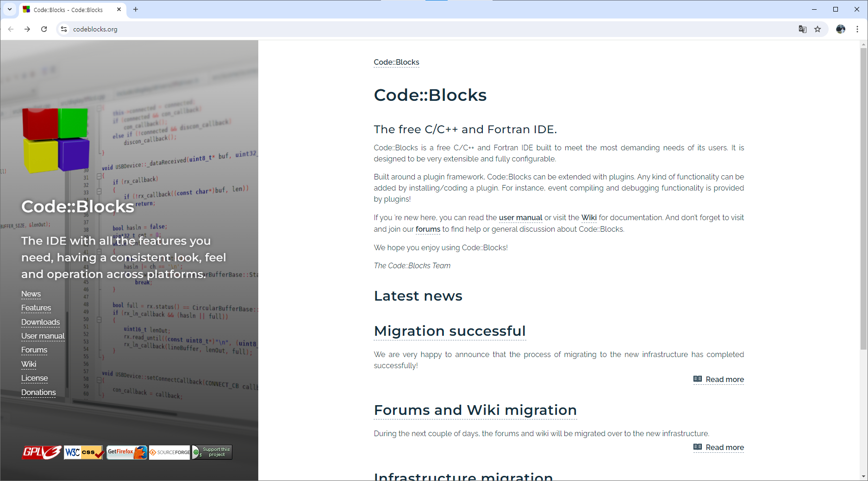This screenshot has width=868, height=481.
Task: Go to the Downloads page
Action: [x=40, y=322]
